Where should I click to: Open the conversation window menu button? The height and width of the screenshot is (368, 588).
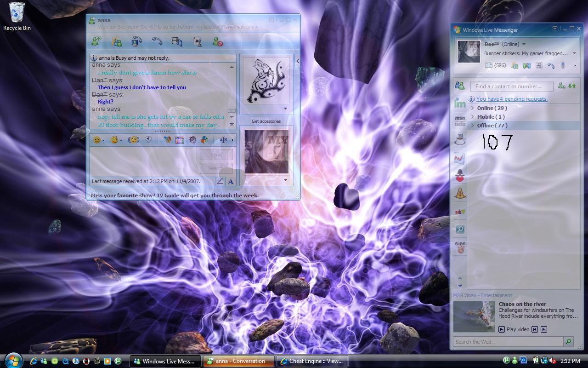click(271, 20)
